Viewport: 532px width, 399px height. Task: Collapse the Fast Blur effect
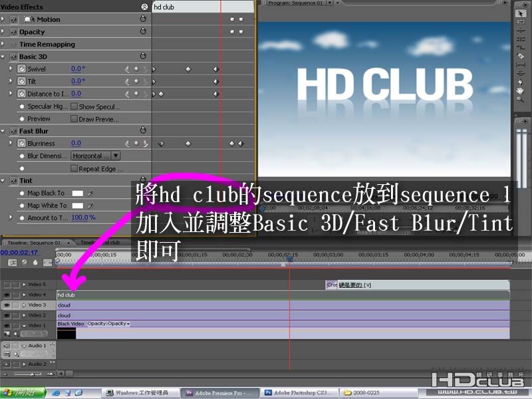tap(3, 130)
